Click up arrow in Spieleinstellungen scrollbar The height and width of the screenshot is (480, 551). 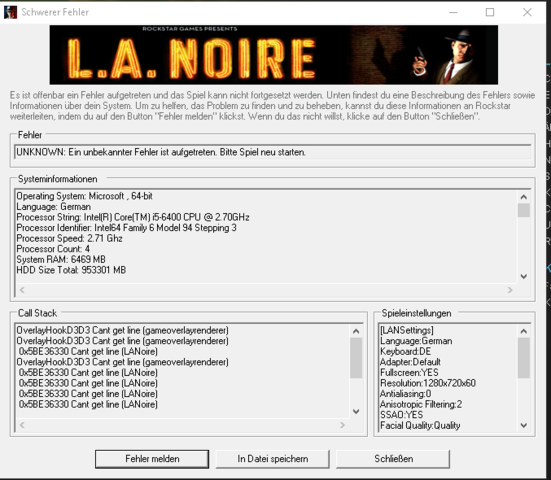pyautogui.click(x=524, y=331)
